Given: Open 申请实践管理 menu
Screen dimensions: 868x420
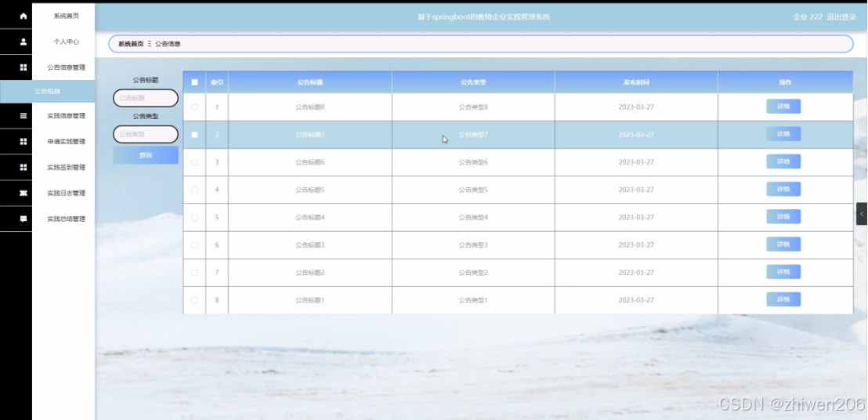Looking at the screenshot, I should click(67, 142).
